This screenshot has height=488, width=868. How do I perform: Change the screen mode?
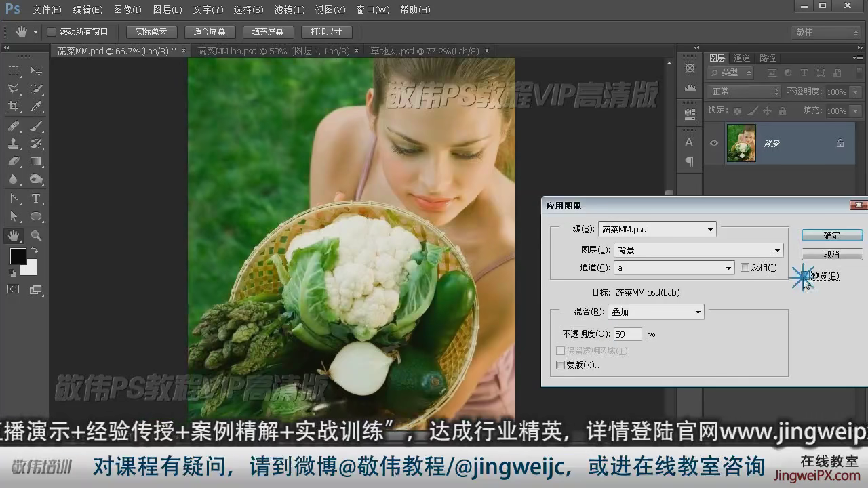pyautogui.click(x=36, y=289)
